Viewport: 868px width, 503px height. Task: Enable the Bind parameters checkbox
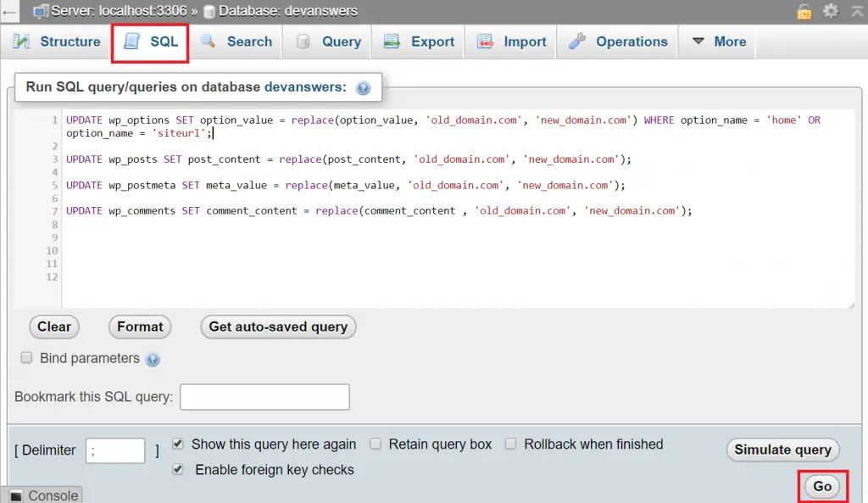[x=26, y=358]
